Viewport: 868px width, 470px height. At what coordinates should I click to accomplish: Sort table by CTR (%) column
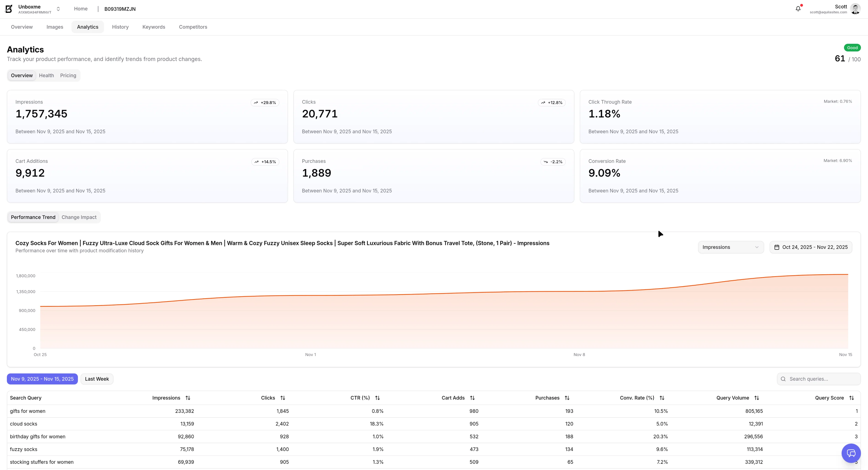378,398
